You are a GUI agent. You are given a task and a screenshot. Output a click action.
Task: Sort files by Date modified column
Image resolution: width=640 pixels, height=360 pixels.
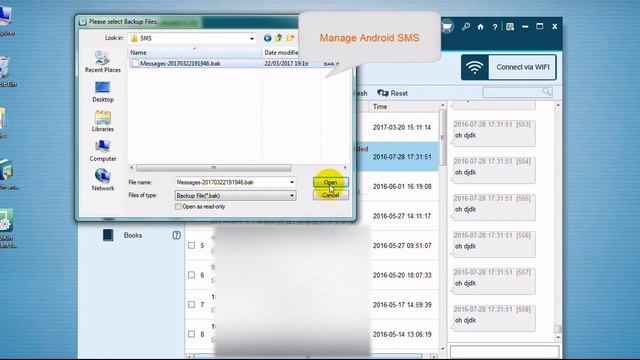281,53
